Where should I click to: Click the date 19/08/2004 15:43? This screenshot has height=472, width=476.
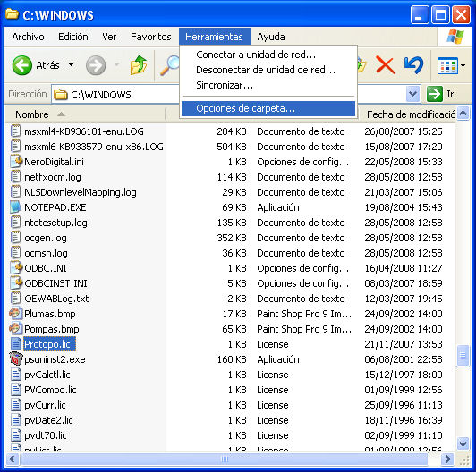404,207
